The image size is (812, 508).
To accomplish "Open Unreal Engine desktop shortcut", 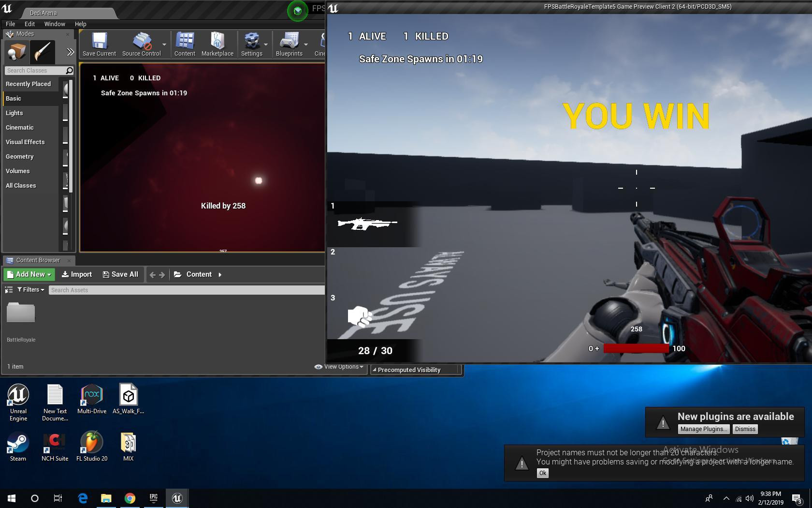I will pos(18,403).
